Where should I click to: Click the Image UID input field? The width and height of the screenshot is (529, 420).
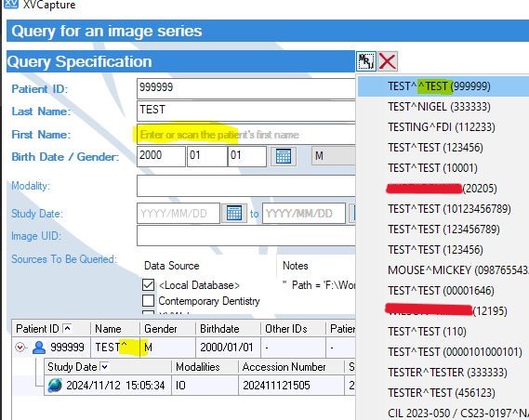click(246, 236)
